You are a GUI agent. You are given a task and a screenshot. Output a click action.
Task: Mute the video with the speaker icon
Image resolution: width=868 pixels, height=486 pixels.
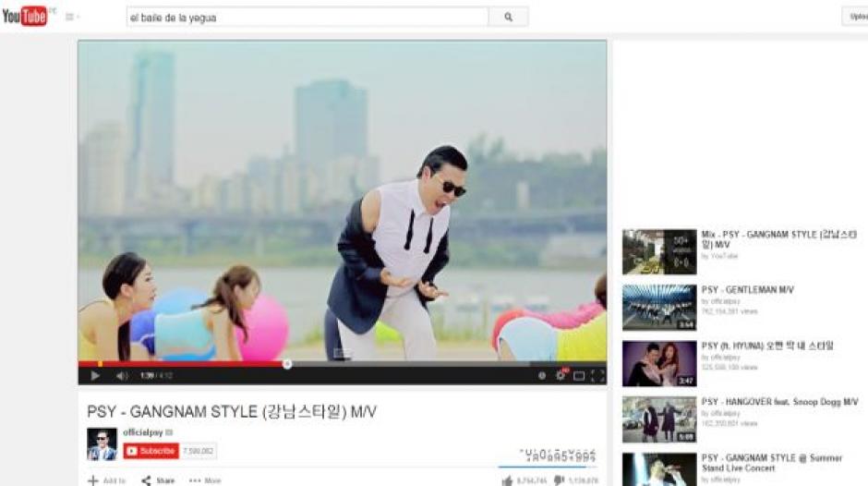pyautogui.click(x=122, y=376)
